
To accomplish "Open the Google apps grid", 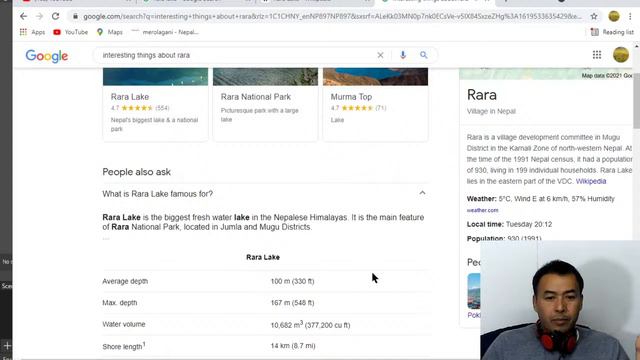I will 597,55.
